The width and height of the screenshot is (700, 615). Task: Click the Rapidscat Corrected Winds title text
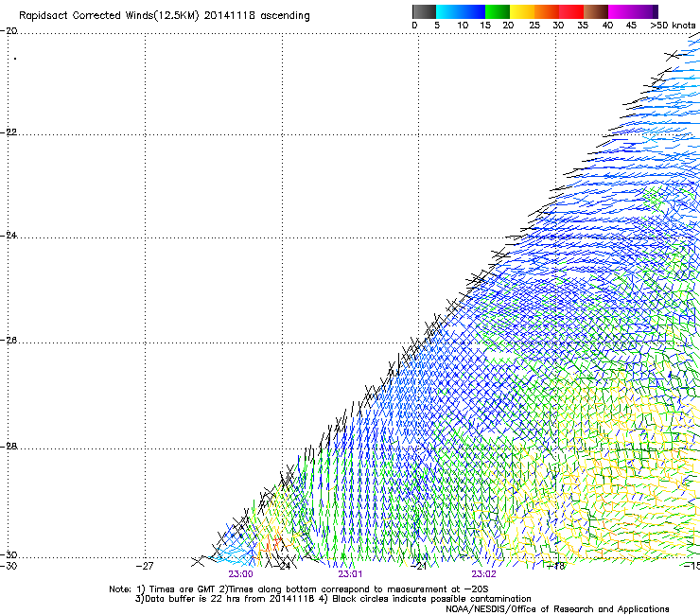pos(165,16)
